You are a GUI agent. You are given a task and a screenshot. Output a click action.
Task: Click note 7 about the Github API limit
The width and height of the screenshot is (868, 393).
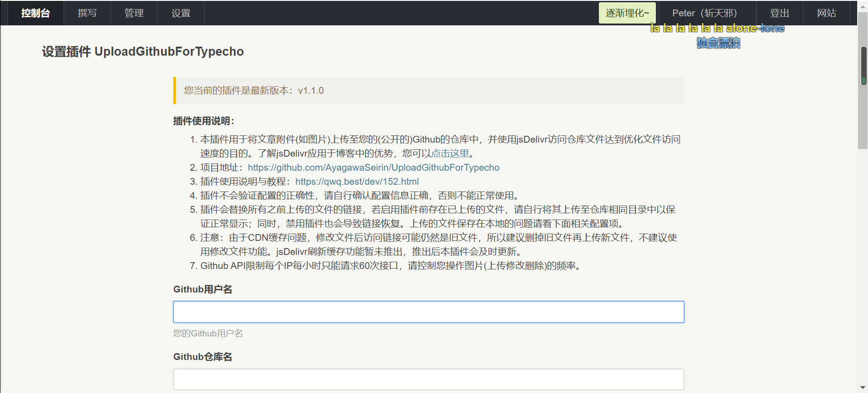(391, 266)
